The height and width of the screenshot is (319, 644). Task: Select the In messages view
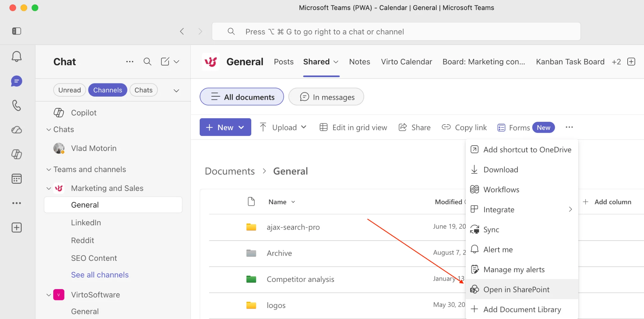point(326,97)
